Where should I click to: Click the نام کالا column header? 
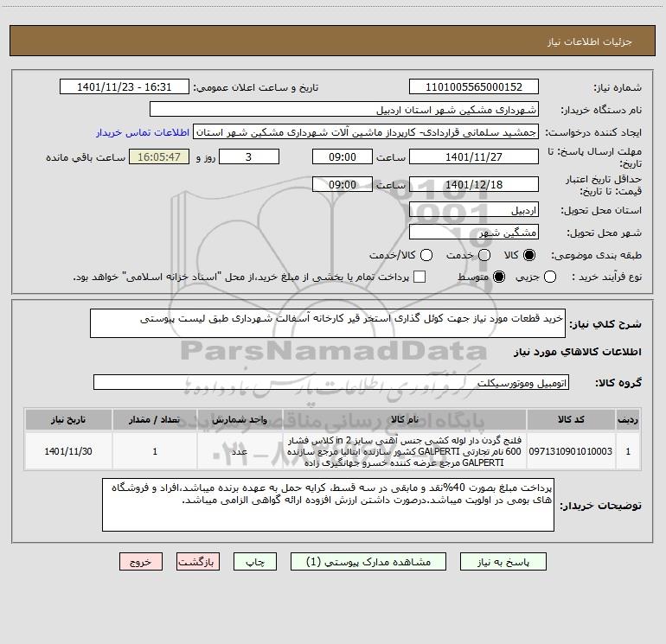point(405,419)
